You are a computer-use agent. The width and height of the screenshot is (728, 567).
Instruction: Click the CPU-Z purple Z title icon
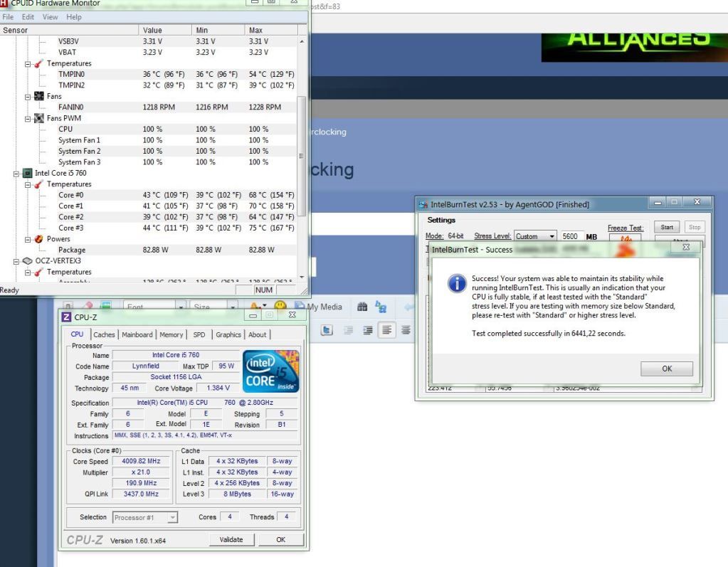(66, 317)
